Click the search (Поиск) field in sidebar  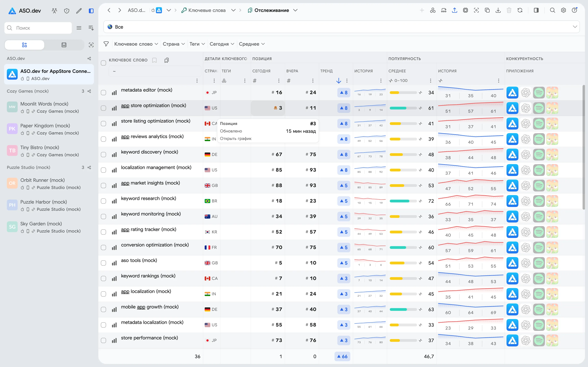pos(38,28)
